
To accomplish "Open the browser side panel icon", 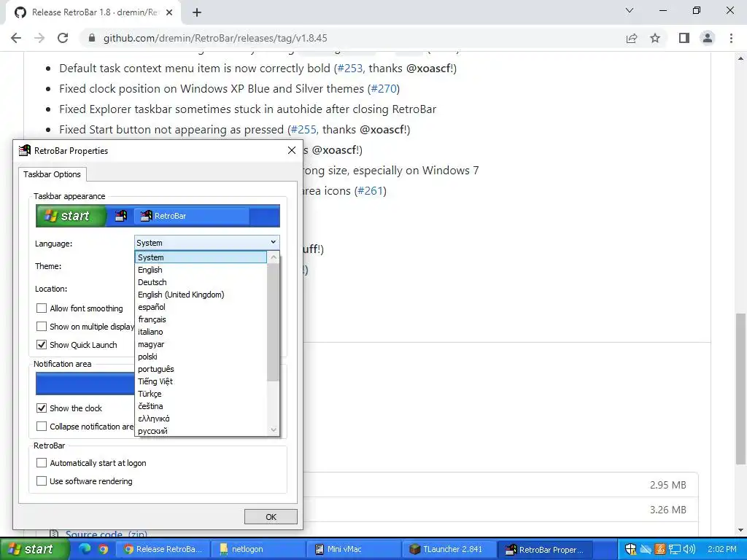I will [x=684, y=38].
